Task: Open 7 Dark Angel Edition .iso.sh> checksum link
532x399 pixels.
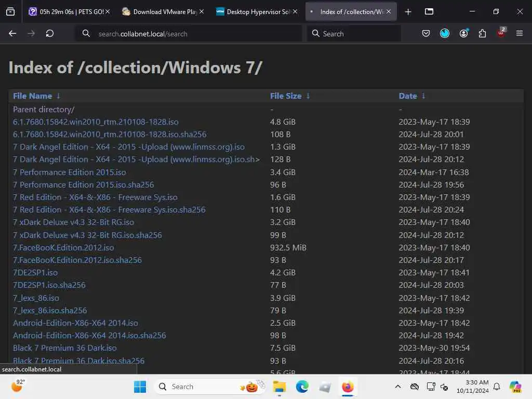Action: coord(137,159)
